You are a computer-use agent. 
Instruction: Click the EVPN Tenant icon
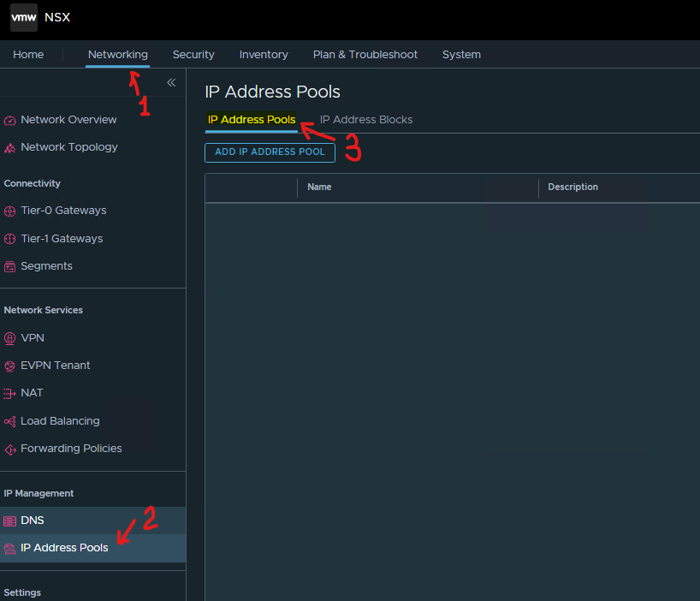pyautogui.click(x=10, y=366)
